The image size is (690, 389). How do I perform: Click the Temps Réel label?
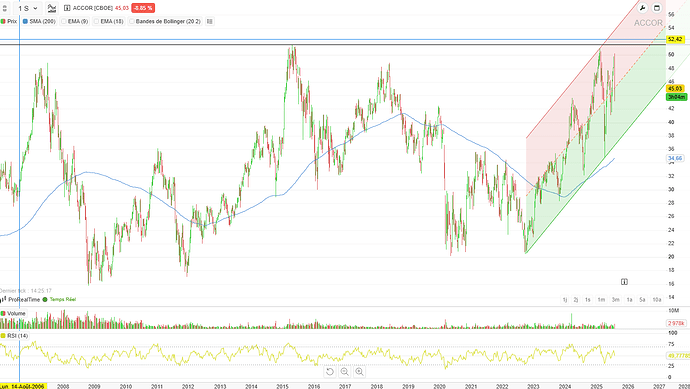[x=62, y=299]
